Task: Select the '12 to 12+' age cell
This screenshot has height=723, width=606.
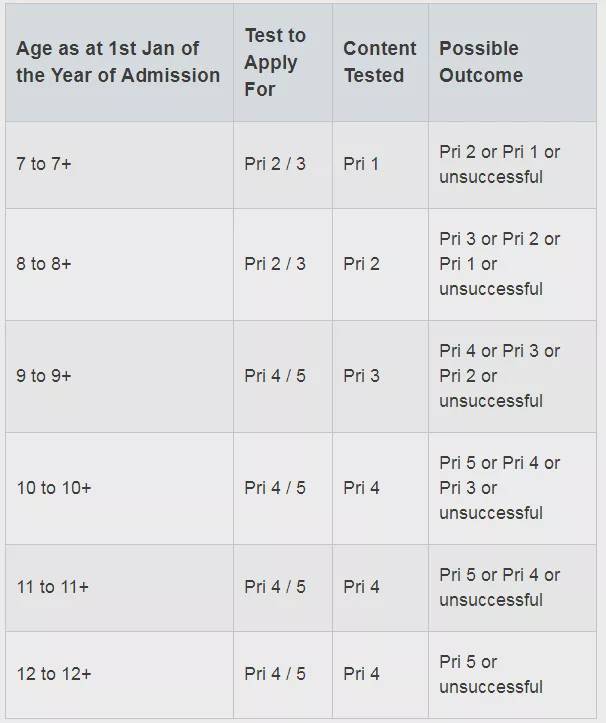Action: pyautogui.click(x=54, y=674)
